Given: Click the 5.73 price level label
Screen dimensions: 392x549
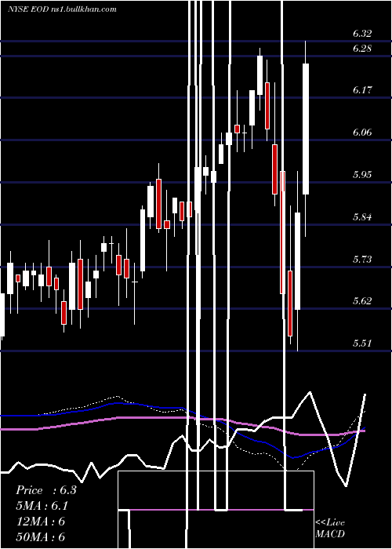Looking at the screenshot, I should pos(362,260).
